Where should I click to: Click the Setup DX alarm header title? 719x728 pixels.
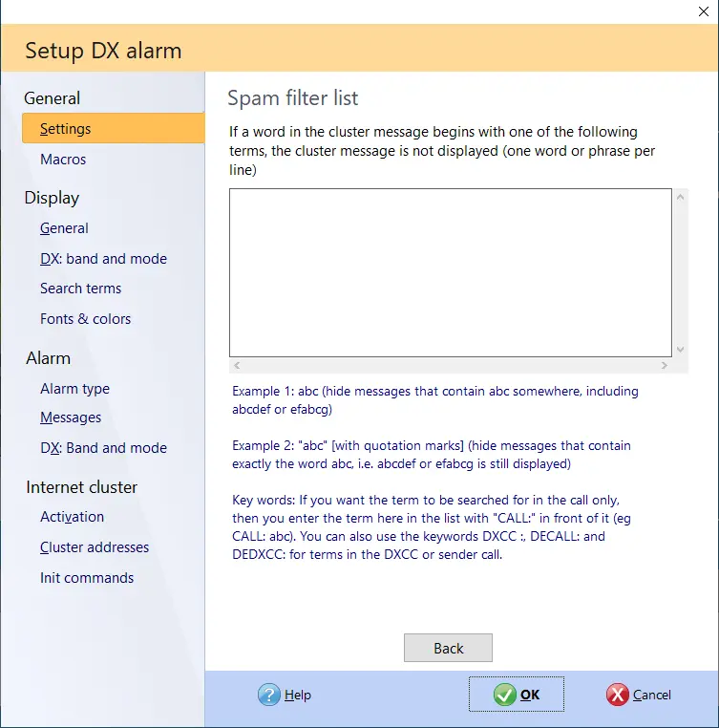point(103,51)
